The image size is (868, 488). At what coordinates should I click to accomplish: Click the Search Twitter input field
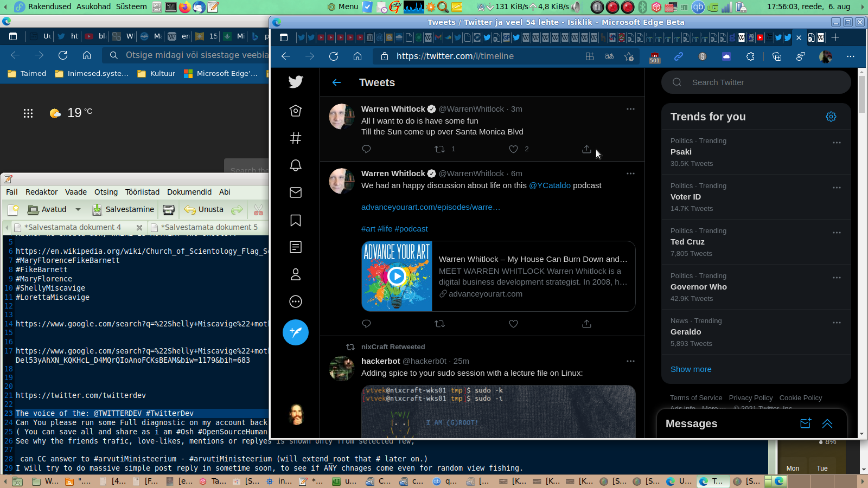coord(756,82)
